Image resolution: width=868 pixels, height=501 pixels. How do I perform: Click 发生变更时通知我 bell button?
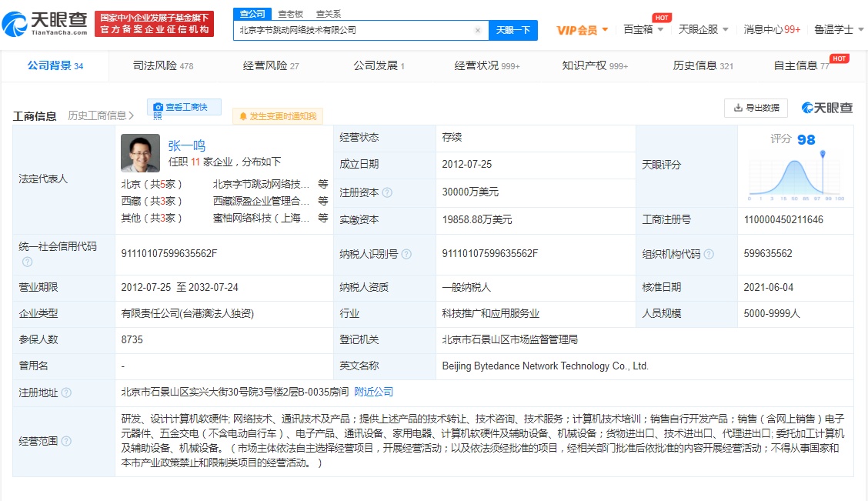[x=277, y=116]
